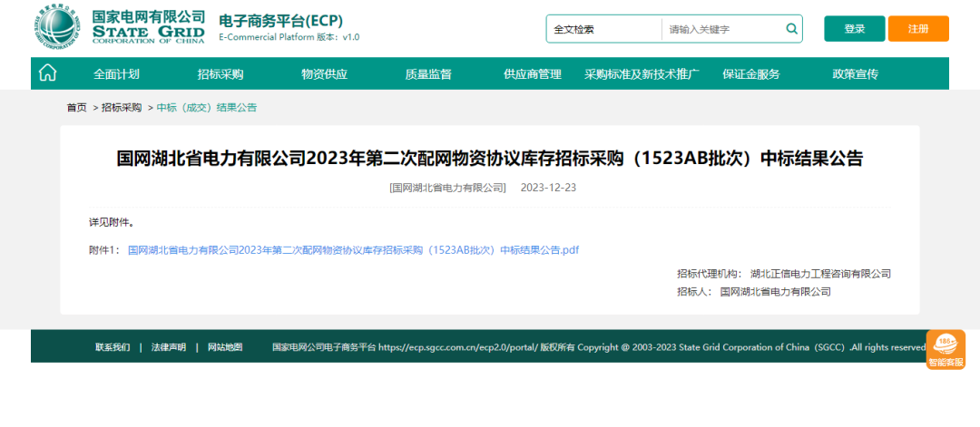
Task: Click 网站地图 in the footer
Action: pyautogui.click(x=225, y=347)
